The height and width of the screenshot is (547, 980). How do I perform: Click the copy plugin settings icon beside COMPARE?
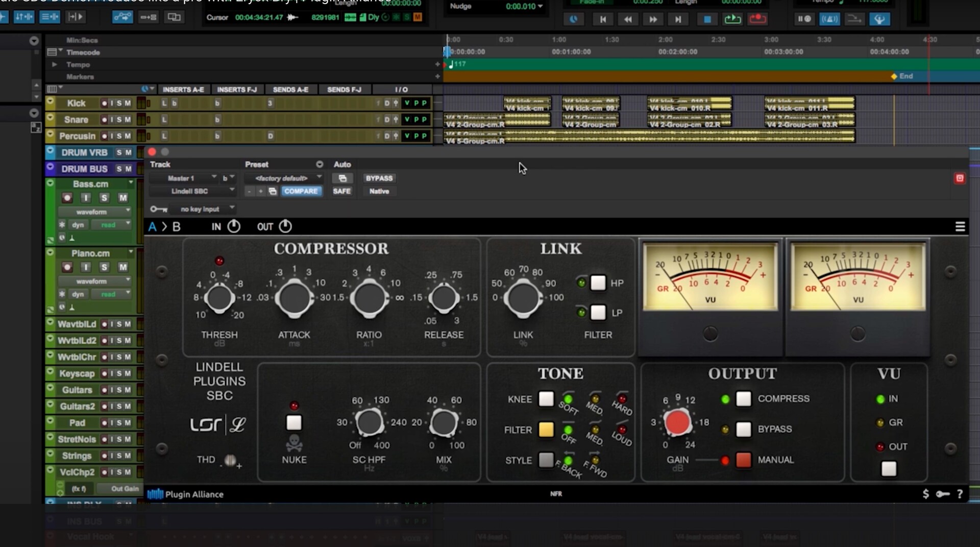[x=273, y=191]
